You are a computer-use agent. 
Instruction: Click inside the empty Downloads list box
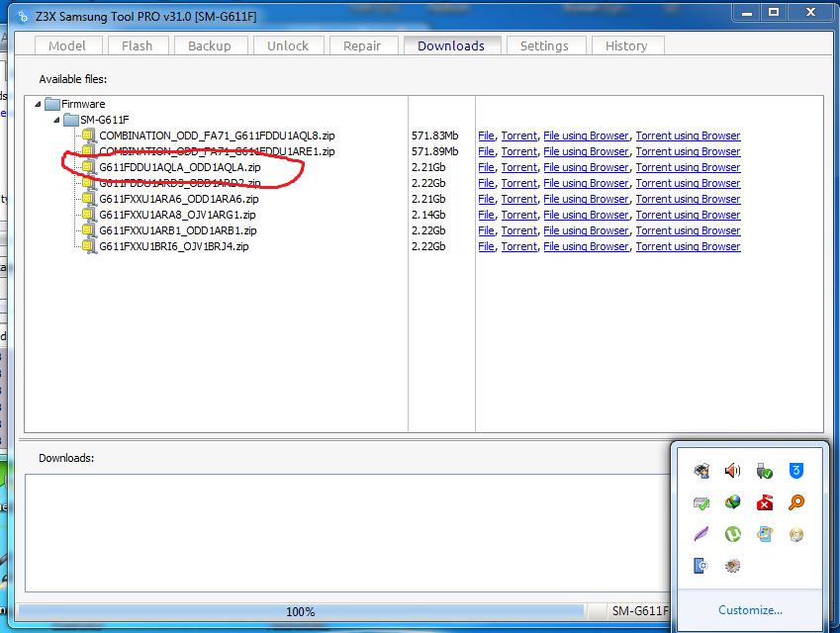(x=347, y=533)
